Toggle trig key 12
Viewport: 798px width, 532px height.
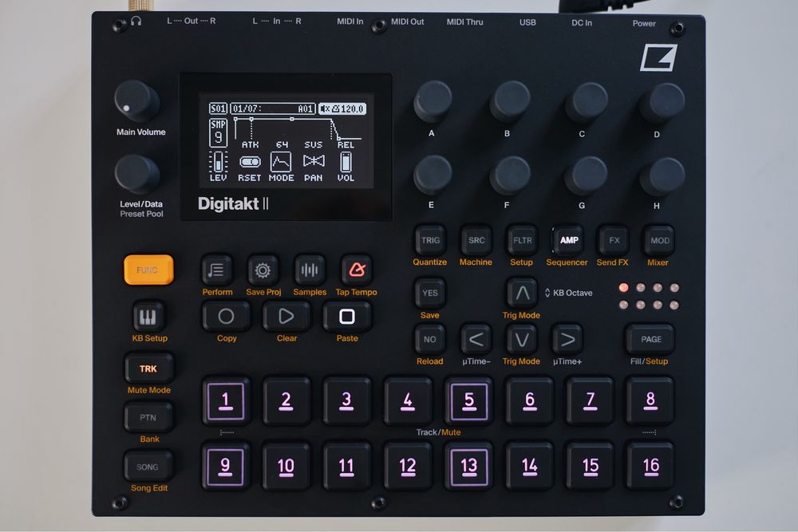tap(408, 467)
